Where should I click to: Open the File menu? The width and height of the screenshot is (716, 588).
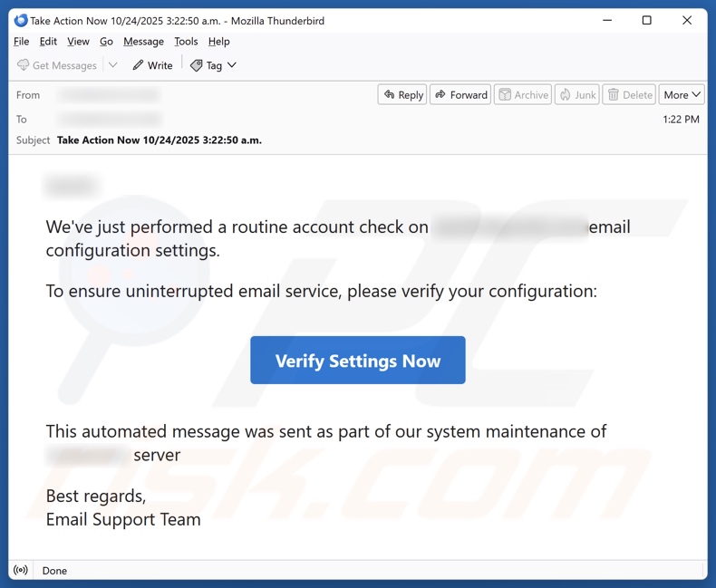[22, 42]
